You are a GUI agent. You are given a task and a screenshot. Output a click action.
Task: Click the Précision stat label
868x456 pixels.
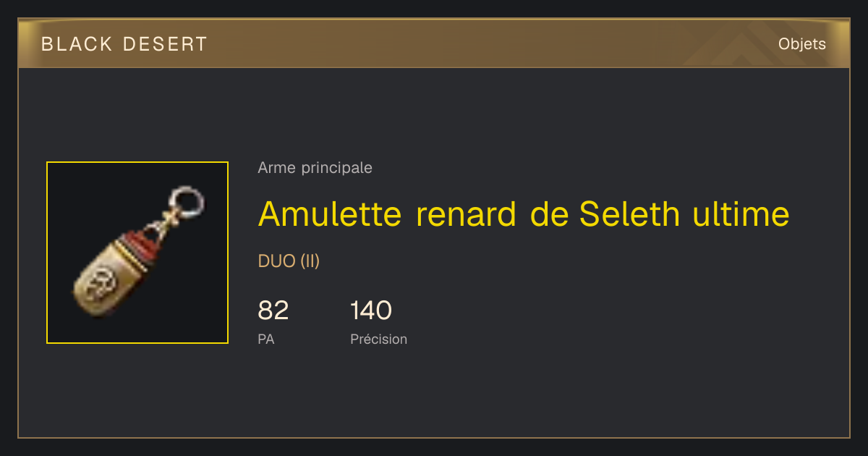pyautogui.click(x=379, y=339)
